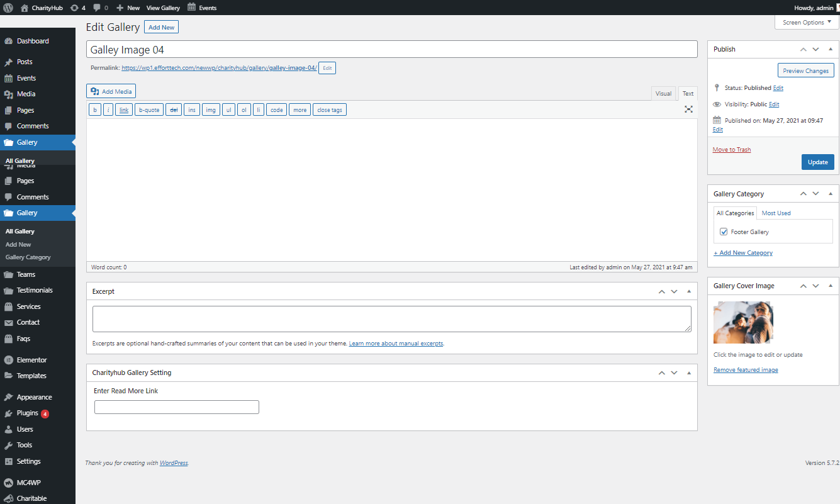Open Elementor in the sidebar

pos(31,360)
